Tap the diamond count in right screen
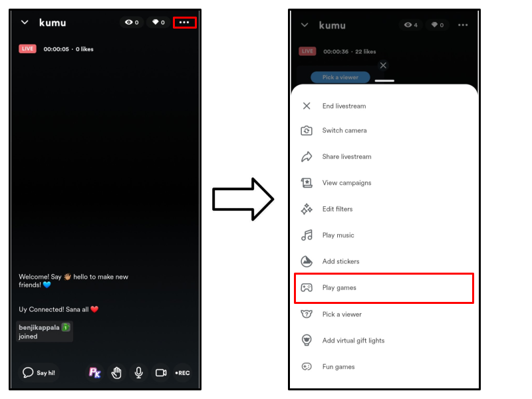This screenshot has width=532, height=399. 438,25
